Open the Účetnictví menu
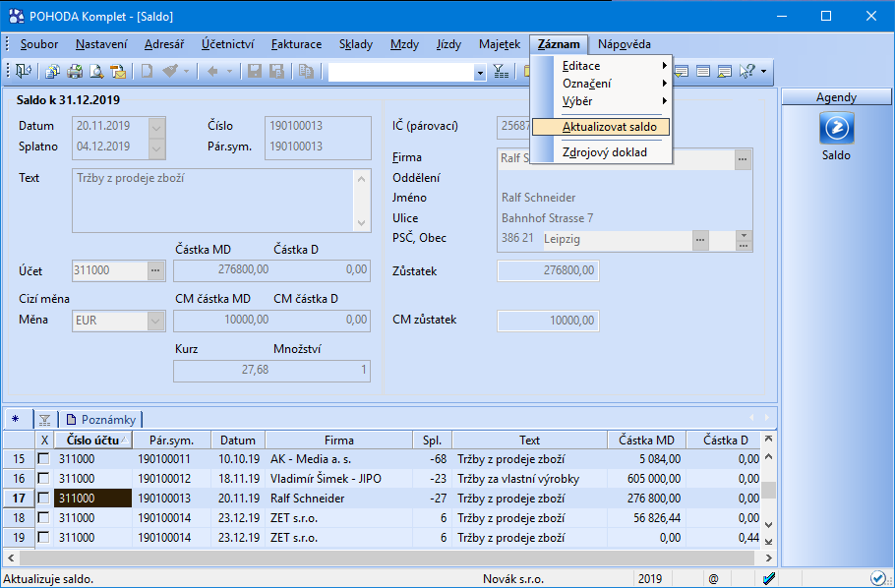Image resolution: width=895 pixels, height=588 pixels. [x=228, y=44]
